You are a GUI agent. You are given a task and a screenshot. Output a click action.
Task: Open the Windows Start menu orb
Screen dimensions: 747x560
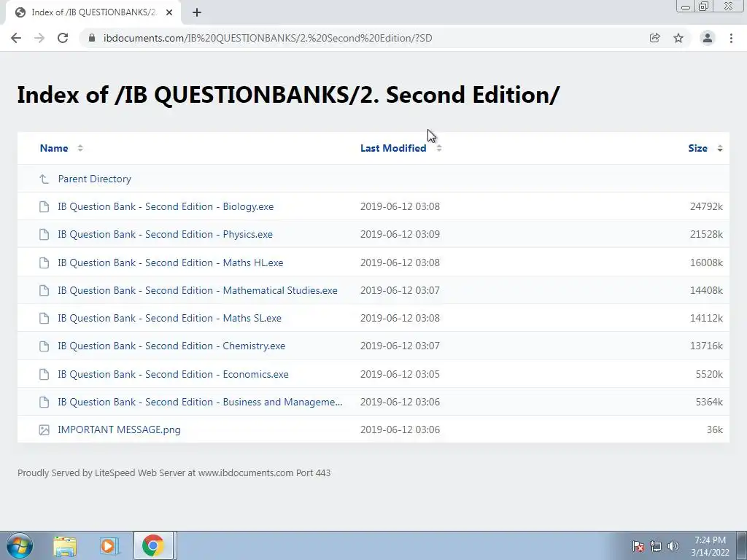pyautogui.click(x=19, y=545)
